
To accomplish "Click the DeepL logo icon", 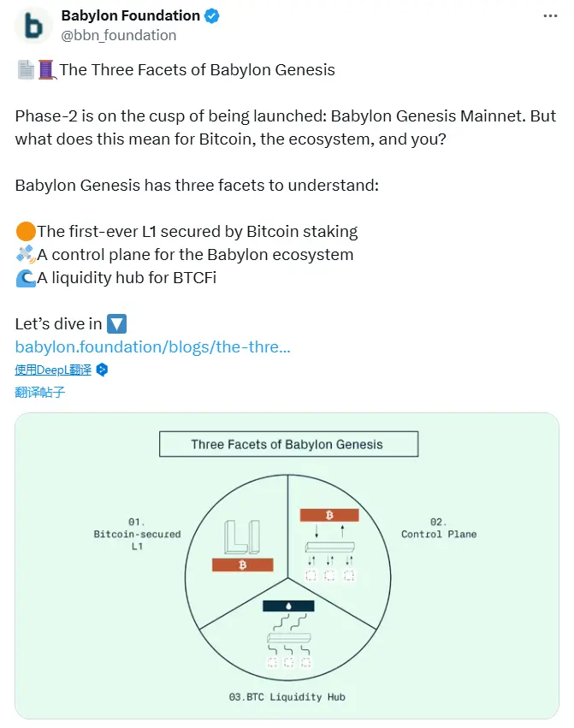I will tap(100, 370).
